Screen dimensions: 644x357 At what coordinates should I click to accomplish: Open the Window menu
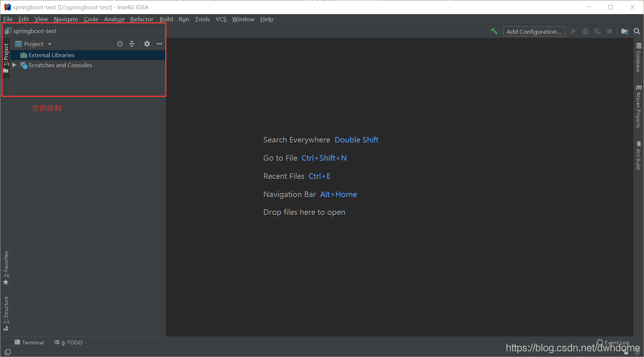click(243, 19)
